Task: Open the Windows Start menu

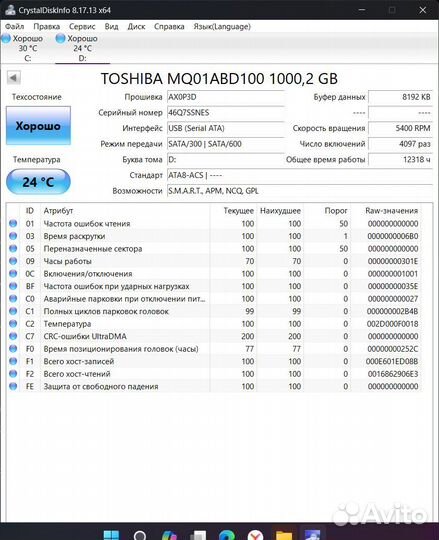Action: 111,535
